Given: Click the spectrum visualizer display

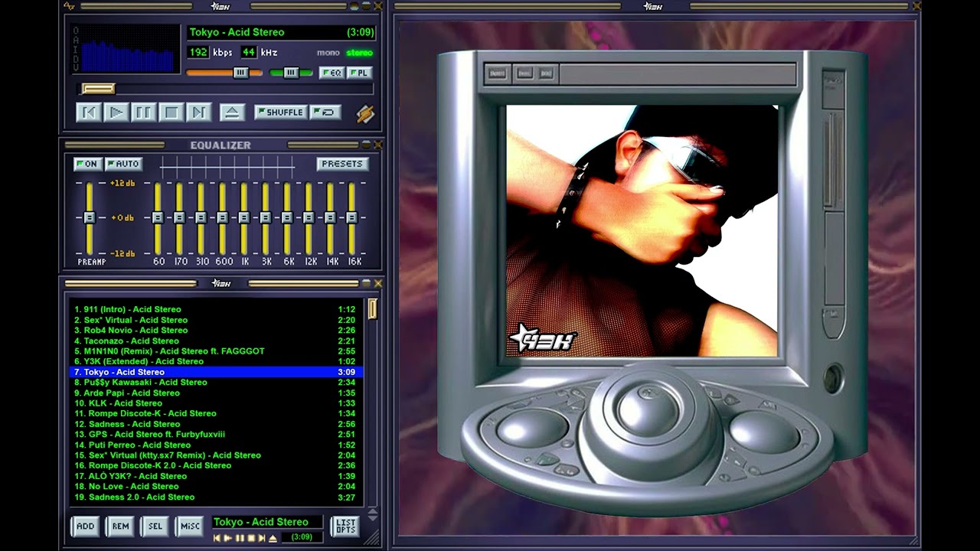Looking at the screenshot, I should 129,50.
